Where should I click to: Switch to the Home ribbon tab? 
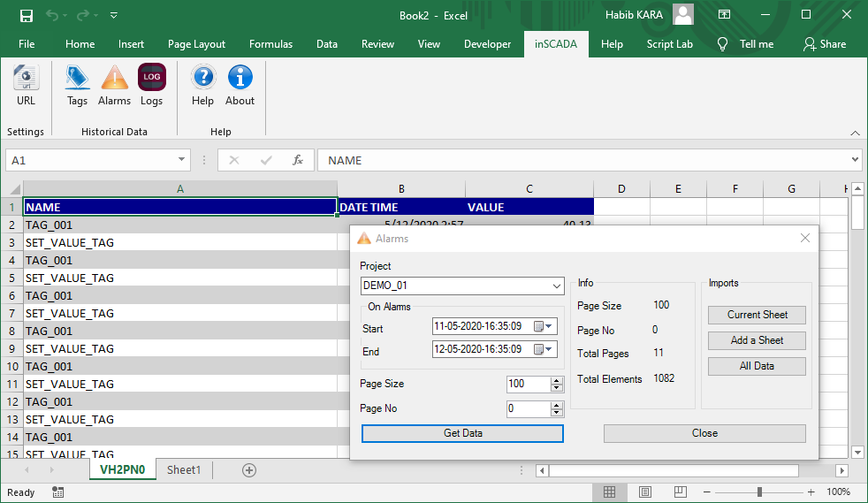80,44
